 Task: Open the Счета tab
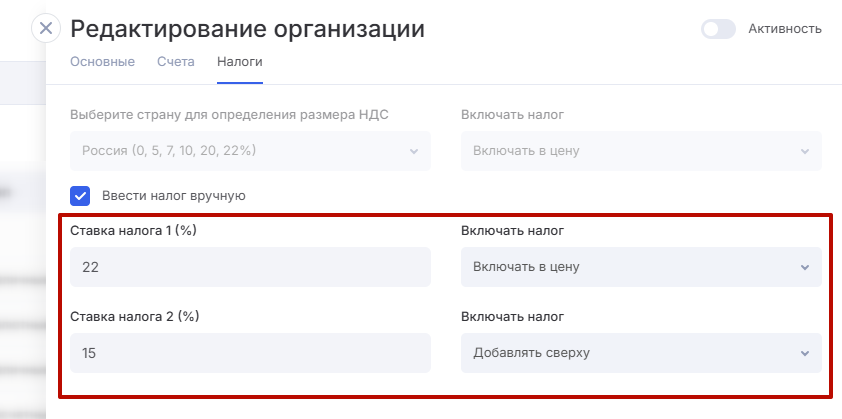coord(176,62)
